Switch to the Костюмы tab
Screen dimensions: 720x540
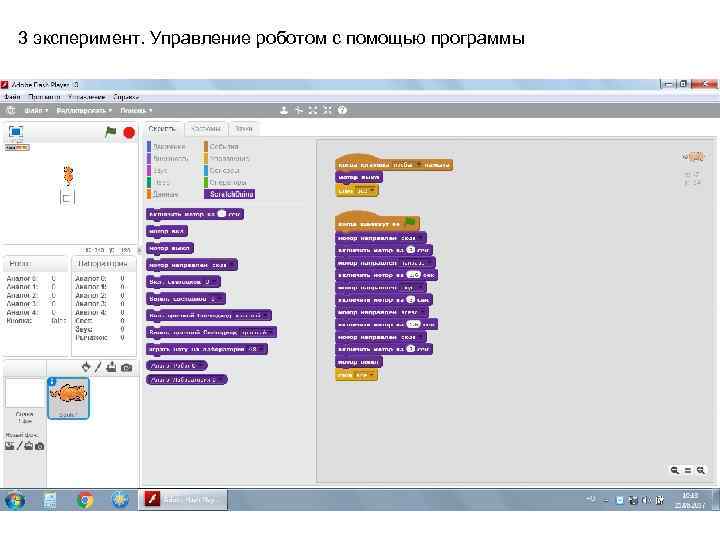pos(206,129)
